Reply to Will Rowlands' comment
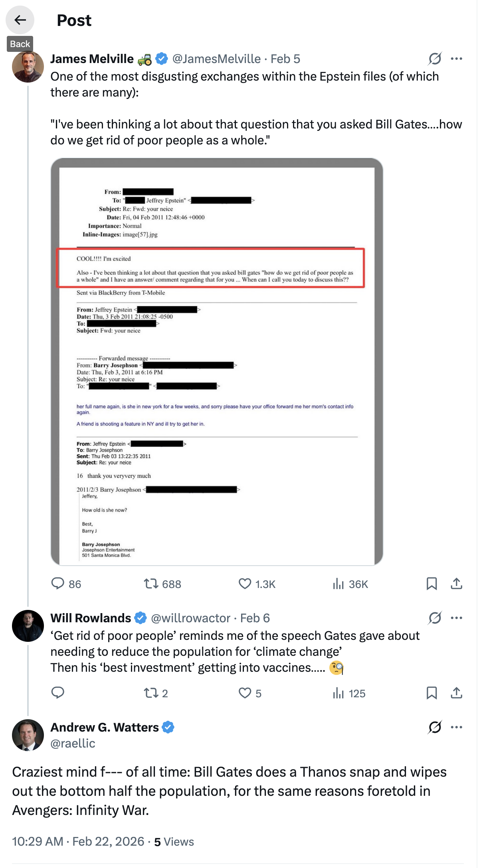 pos(58,693)
